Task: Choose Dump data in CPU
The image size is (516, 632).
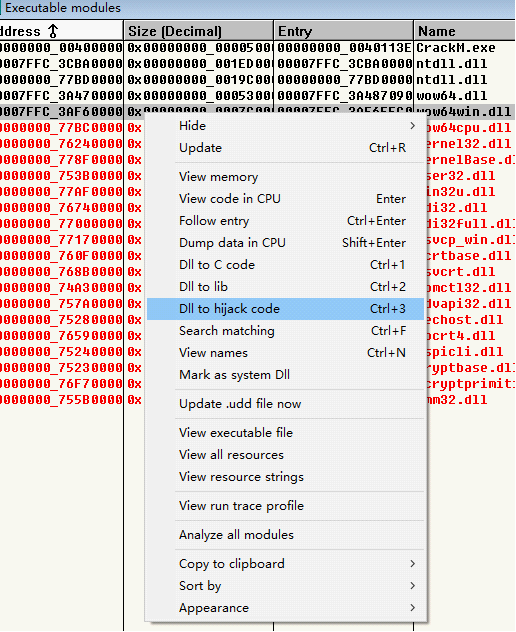Action: 285,243
